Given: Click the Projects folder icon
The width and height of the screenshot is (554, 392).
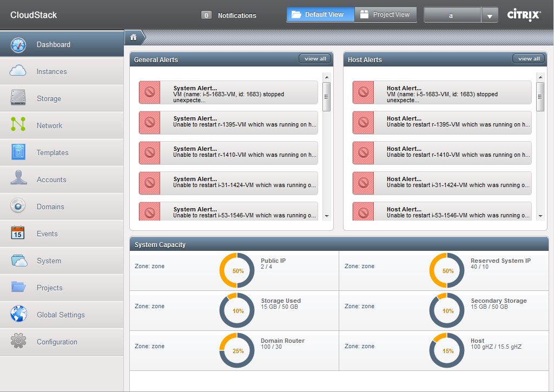Looking at the screenshot, I should click(x=18, y=287).
